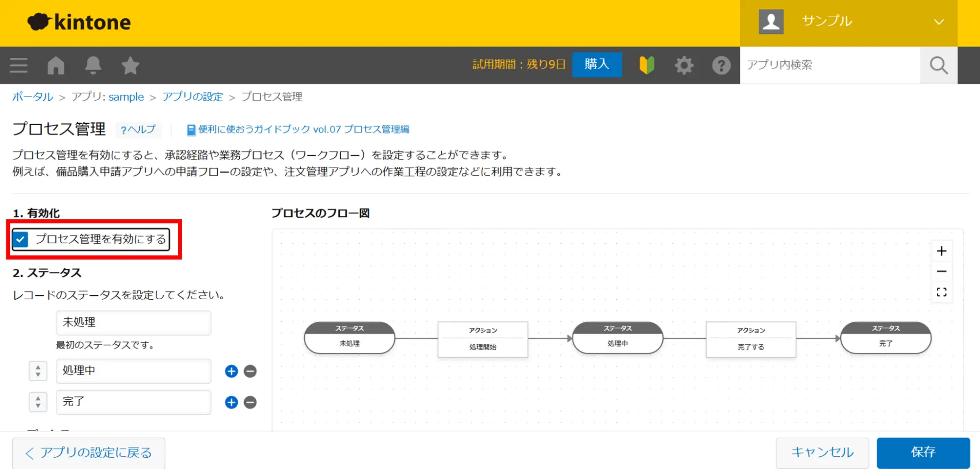Open the favorites star icon

(130, 65)
